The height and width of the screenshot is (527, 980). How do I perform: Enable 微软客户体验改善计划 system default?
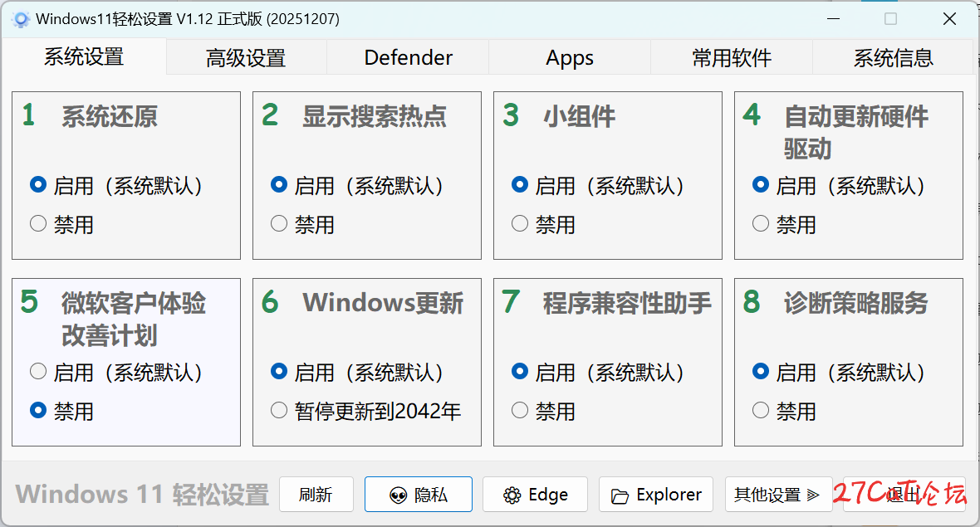38,372
